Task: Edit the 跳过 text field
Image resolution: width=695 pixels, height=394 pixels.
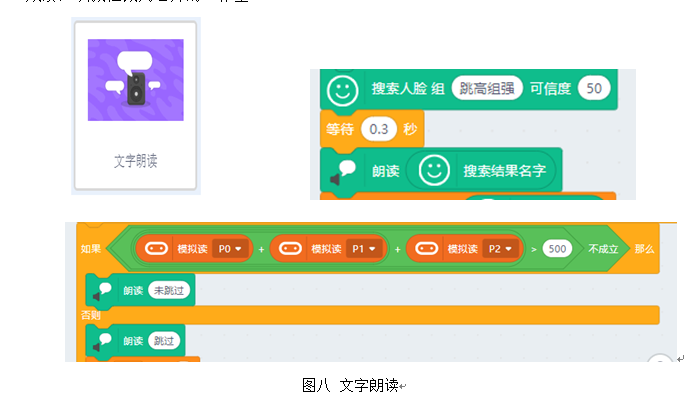Action: tap(164, 341)
